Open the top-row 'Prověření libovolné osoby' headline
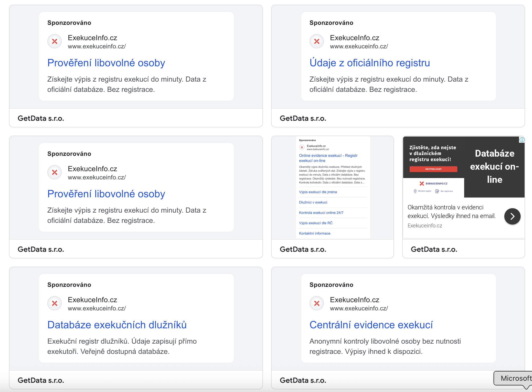Viewport: 532px width, 392px height. click(106, 63)
